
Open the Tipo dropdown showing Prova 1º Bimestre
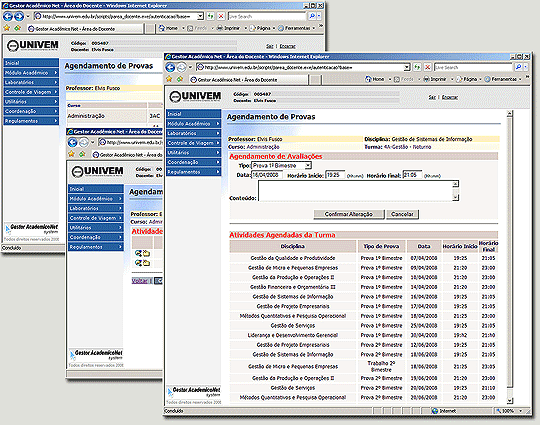coord(308,166)
